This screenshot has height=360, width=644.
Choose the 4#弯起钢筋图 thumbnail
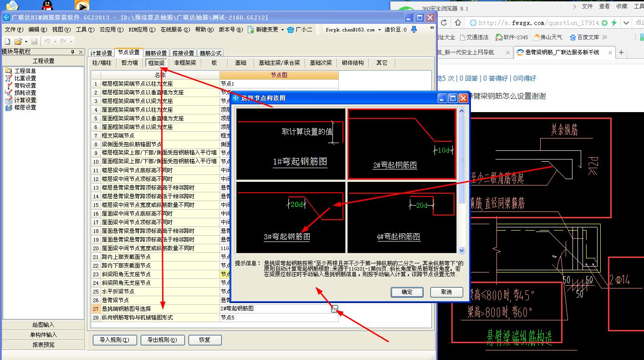point(402,217)
